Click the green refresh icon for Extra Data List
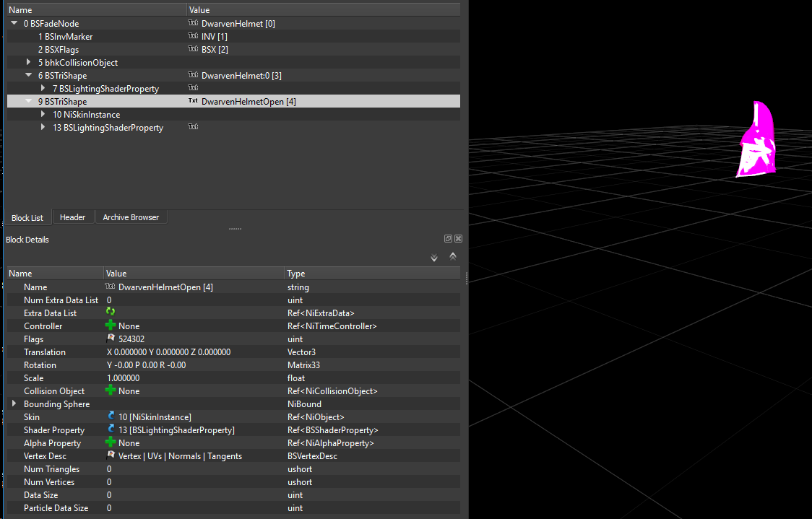Screen dimensions: 812x519 (111, 312)
